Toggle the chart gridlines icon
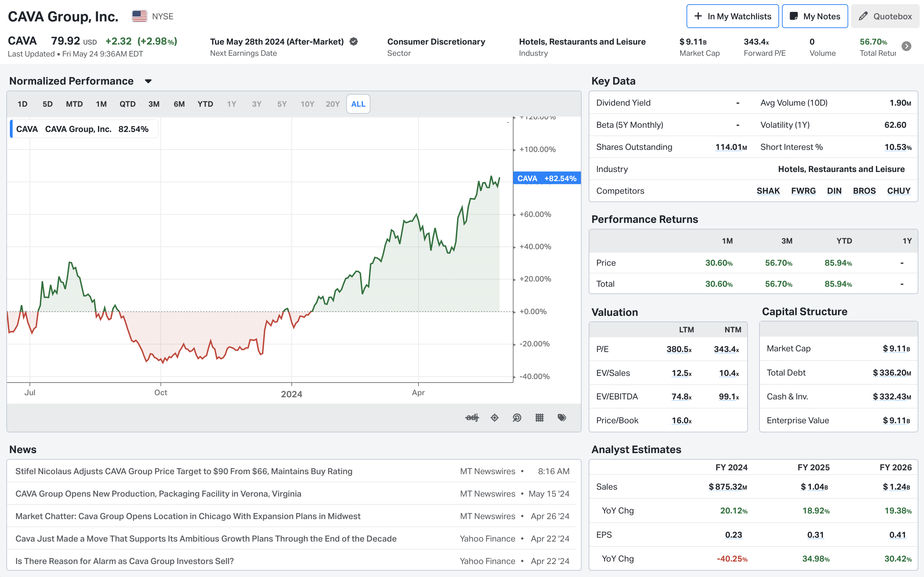The height and width of the screenshot is (577, 924). tap(539, 418)
